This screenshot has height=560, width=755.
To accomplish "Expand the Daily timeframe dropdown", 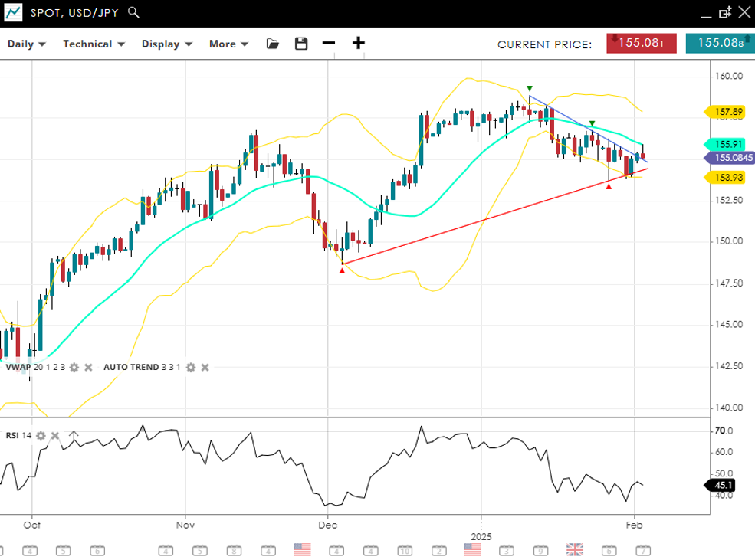I will (x=27, y=44).
